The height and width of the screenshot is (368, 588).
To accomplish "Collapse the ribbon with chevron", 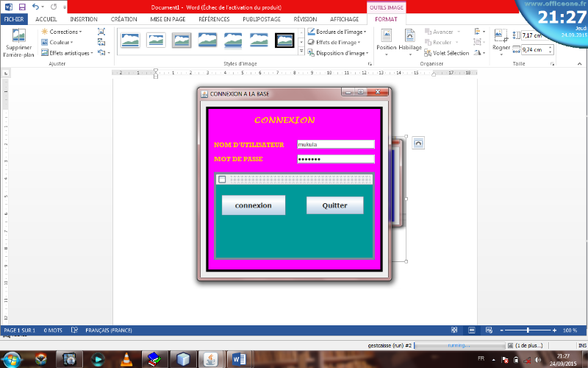I will 579,64.
